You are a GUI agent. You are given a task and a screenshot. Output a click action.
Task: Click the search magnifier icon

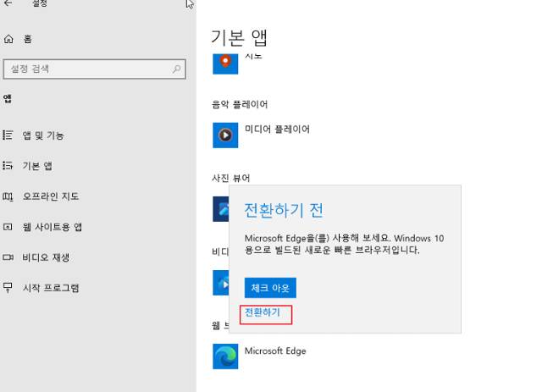(176, 69)
